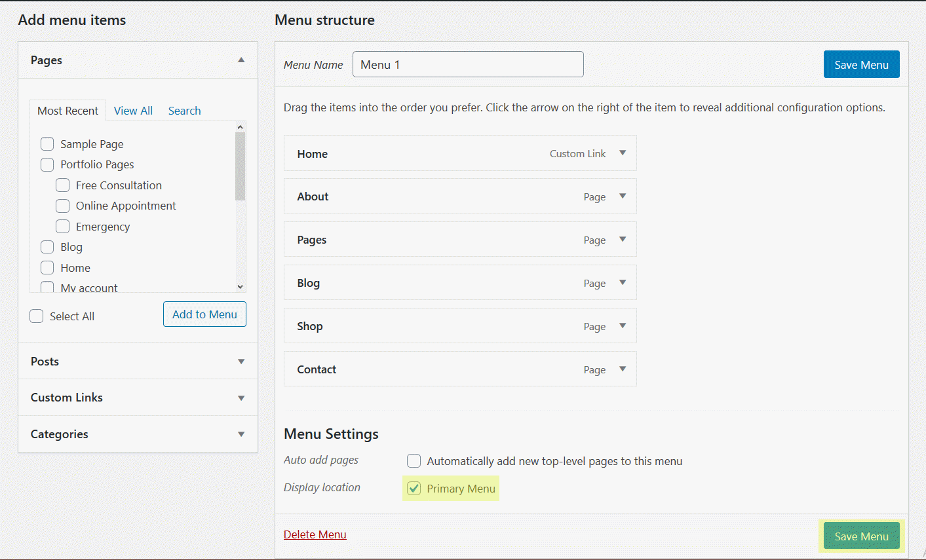926x560 pixels.
Task: Reveal Blog menu item settings arrow
Action: click(623, 283)
